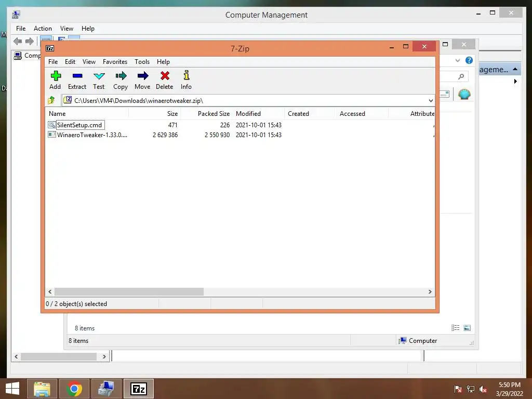
Task: Open Computer Management Help menu
Action: 88,29
